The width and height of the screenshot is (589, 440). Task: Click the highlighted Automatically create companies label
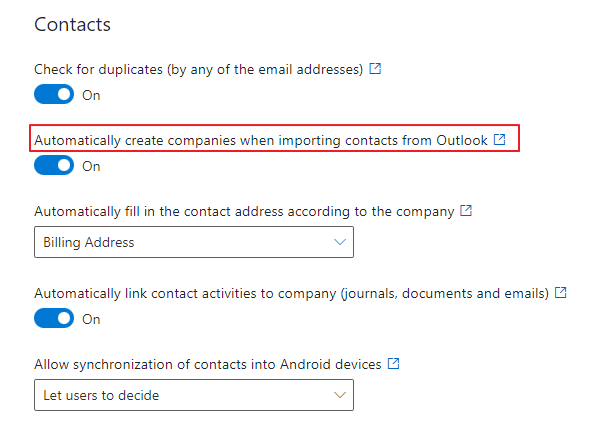point(261,141)
